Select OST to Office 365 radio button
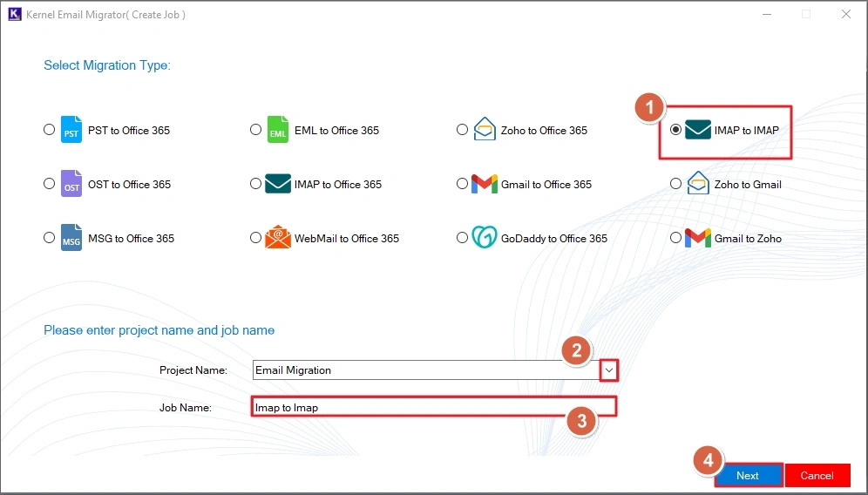 tap(50, 183)
